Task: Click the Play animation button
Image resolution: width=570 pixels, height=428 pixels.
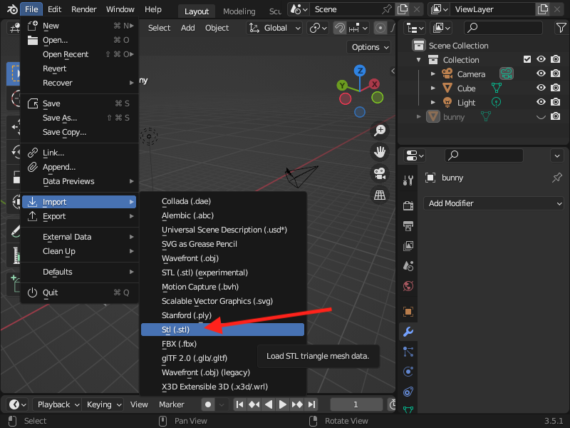Action: pyautogui.click(x=282, y=404)
